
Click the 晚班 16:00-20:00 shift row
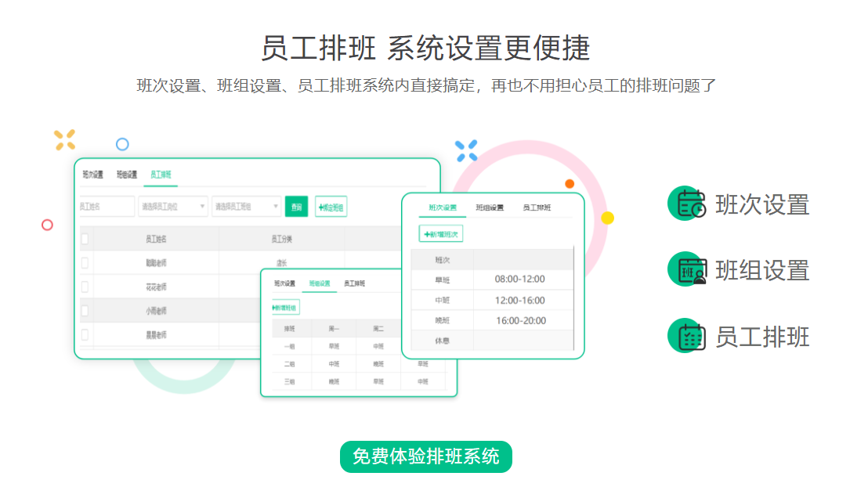tap(492, 320)
